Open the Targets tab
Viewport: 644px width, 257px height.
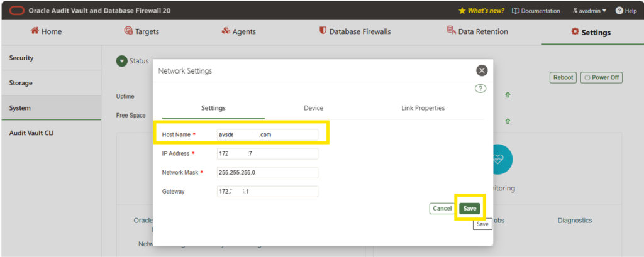142,31
